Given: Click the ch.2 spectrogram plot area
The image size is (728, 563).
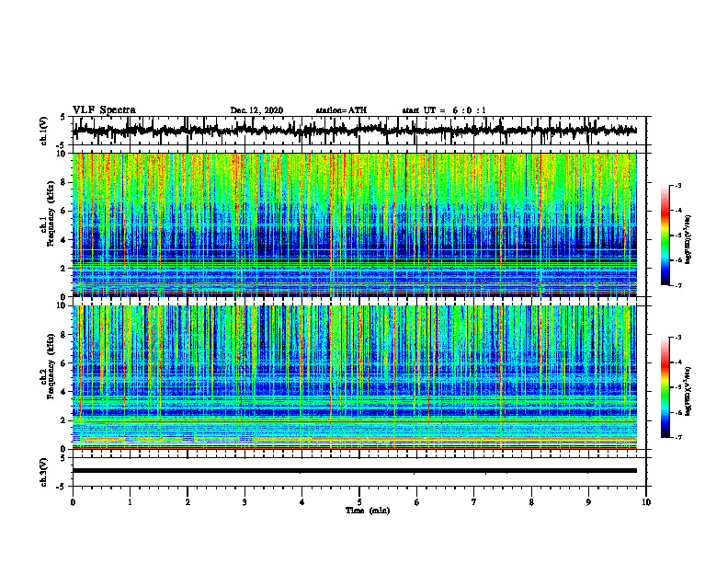Looking at the screenshot, I should 355,377.
